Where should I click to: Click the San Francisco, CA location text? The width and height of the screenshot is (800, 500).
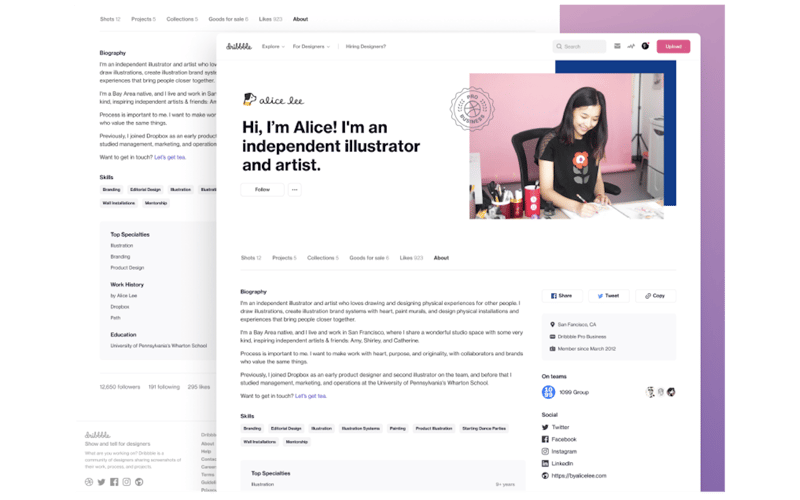click(x=577, y=324)
